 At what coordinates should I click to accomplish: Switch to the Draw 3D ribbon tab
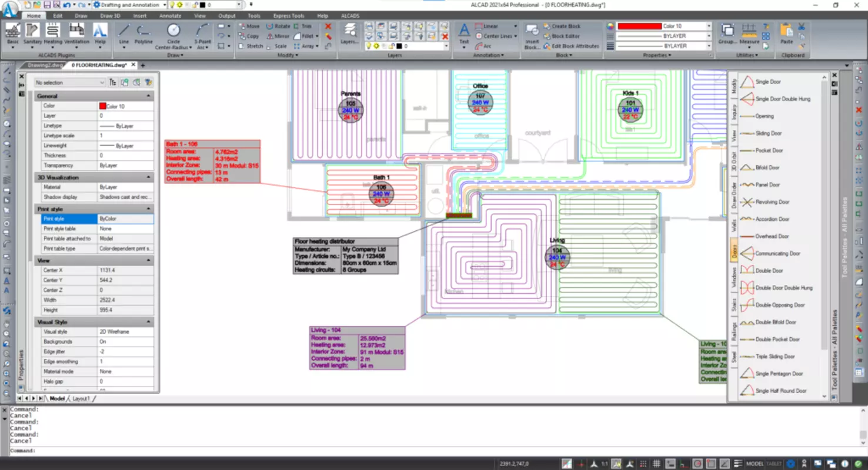click(x=110, y=16)
